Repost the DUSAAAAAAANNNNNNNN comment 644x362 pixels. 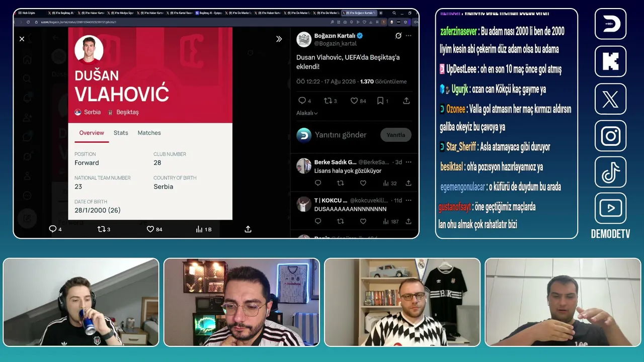(x=340, y=221)
